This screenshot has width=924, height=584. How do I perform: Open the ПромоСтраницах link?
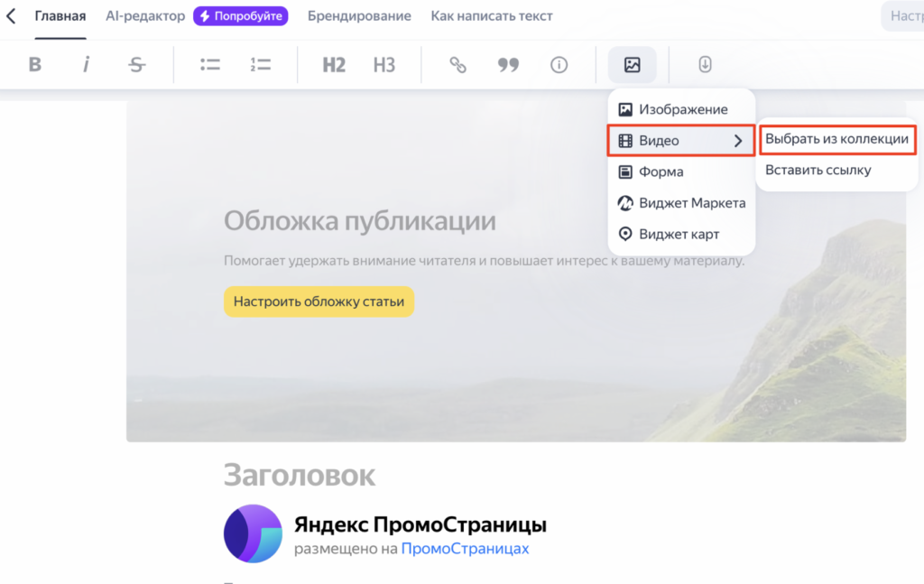click(x=464, y=551)
